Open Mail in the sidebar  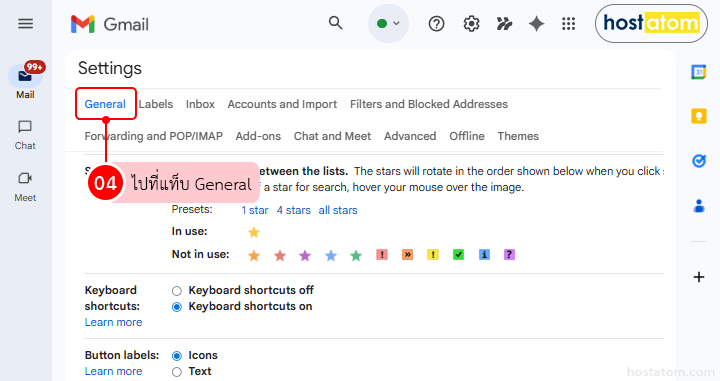point(25,81)
